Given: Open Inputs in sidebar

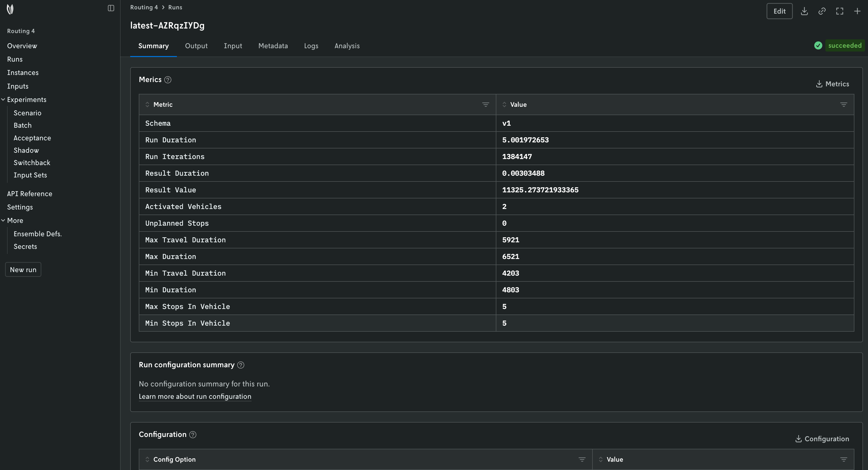Looking at the screenshot, I should [x=18, y=86].
